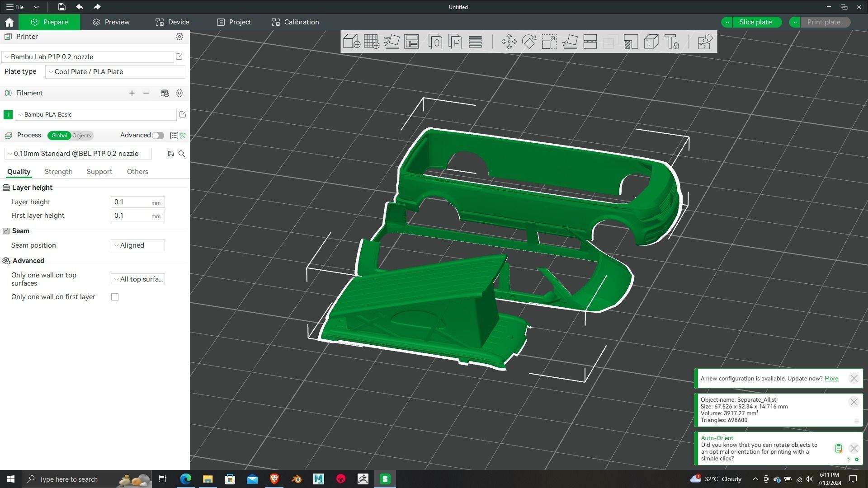
Task: Switch to the Project tab
Action: tap(234, 22)
